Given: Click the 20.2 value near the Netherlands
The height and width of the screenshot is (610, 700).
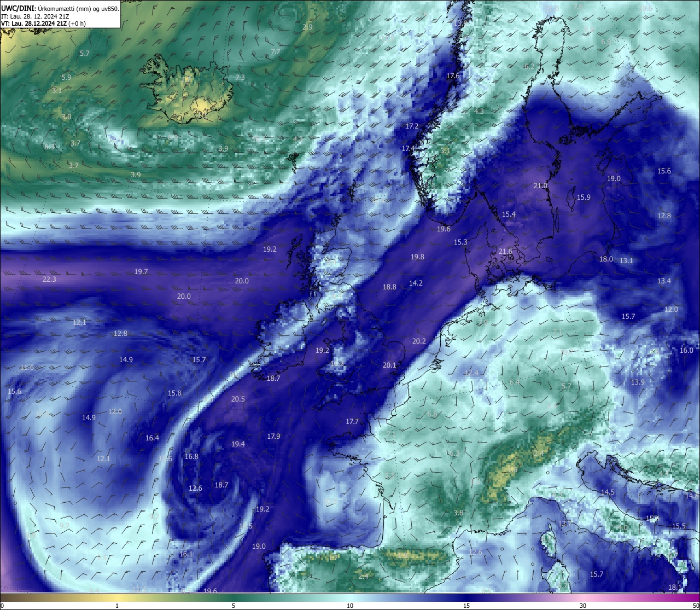Looking at the screenshot, I should point(419,341).
